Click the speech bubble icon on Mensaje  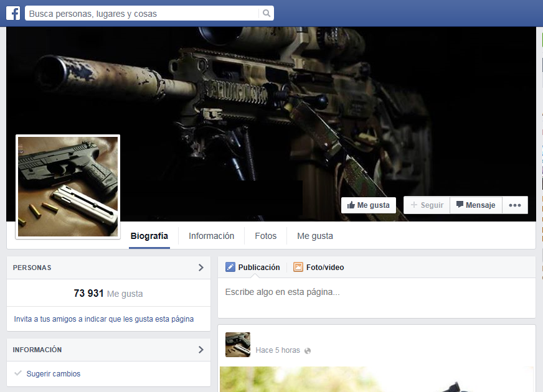[x=460, y=205]
